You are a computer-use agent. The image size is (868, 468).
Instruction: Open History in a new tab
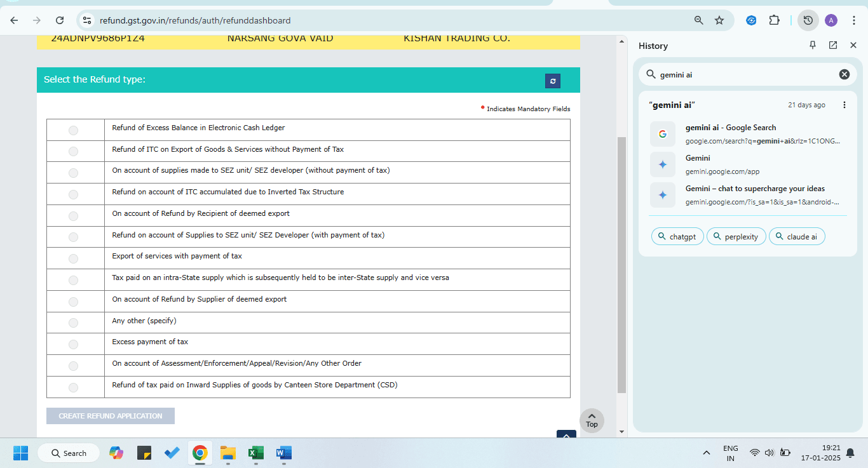coord(833,45)
